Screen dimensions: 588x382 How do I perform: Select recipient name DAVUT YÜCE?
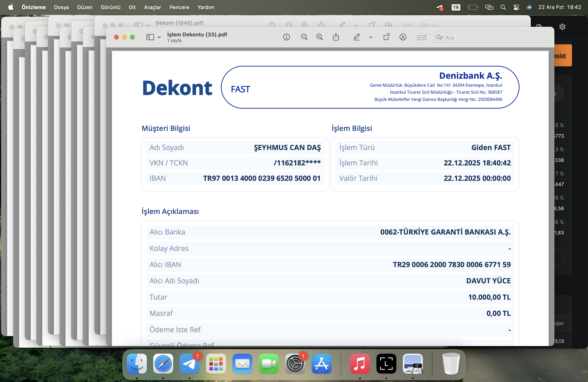coord(488,281)
